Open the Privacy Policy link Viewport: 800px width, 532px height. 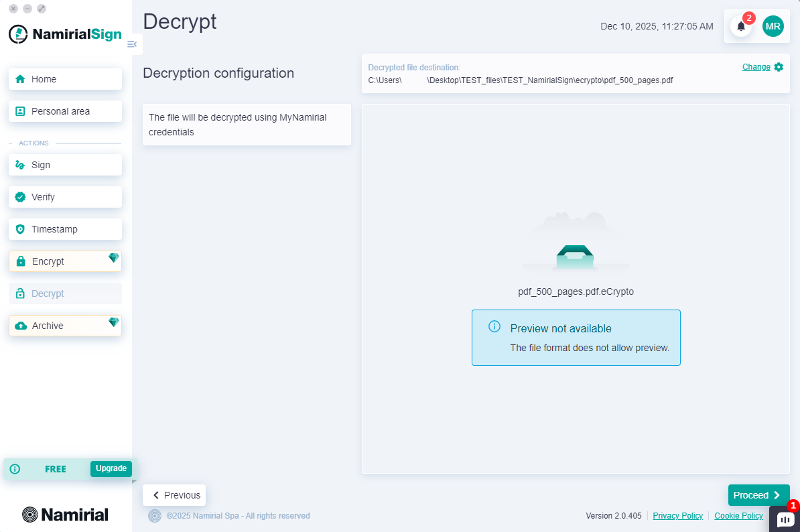(x=677, y=516)
